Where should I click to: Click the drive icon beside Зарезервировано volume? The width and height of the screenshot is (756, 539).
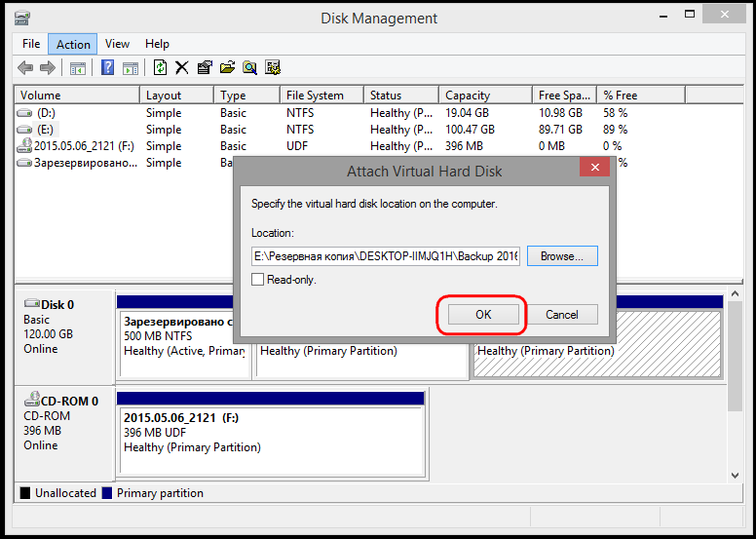[24, 163]
